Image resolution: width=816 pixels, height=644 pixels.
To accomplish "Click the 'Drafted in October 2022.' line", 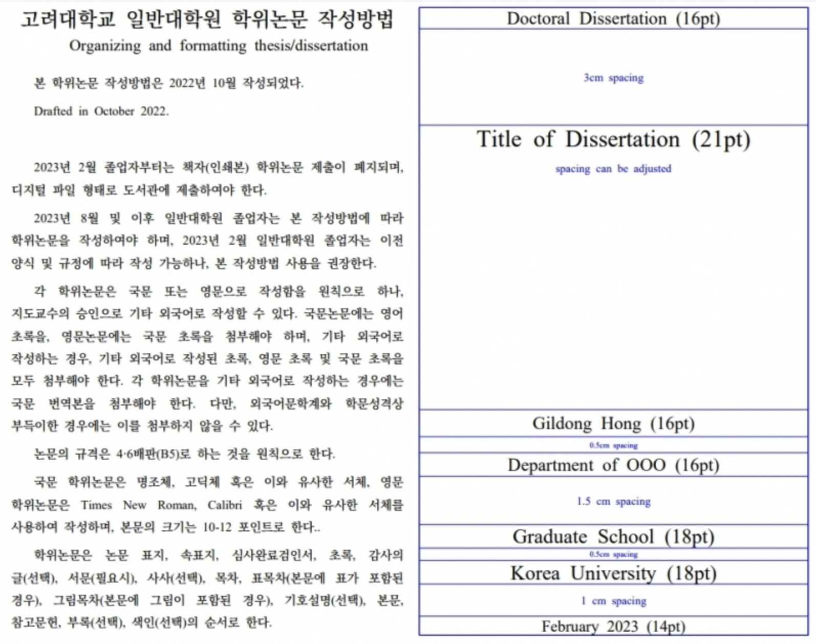I will point(101,111).
